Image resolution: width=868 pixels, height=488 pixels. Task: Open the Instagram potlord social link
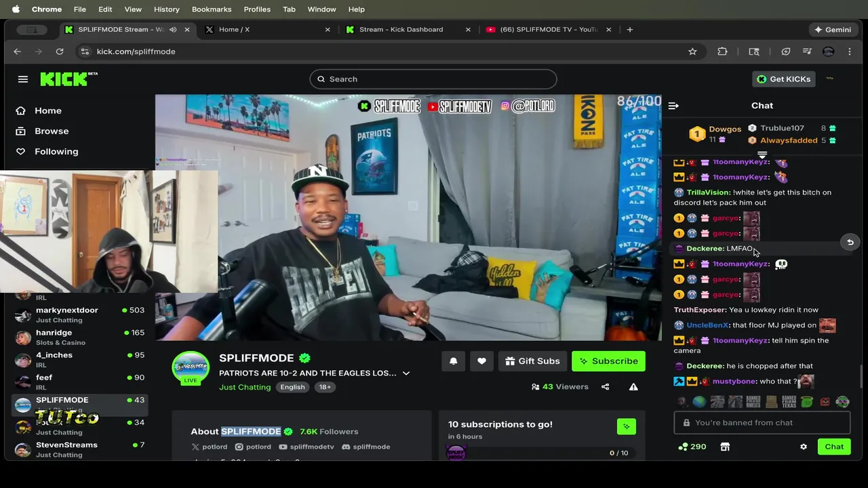click(253, 447)
